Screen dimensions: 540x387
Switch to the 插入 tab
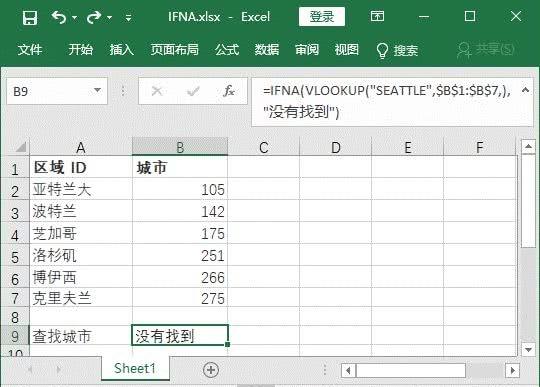click(122, 50)
